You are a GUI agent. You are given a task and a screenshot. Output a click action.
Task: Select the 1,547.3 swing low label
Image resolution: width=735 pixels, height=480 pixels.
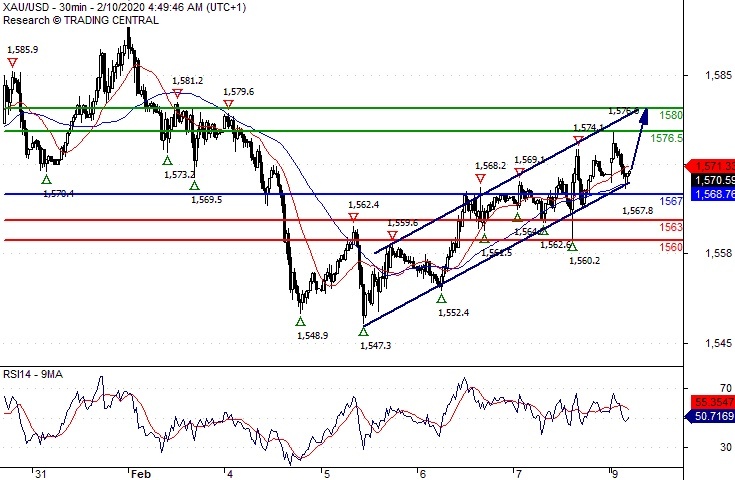point(375,346)
